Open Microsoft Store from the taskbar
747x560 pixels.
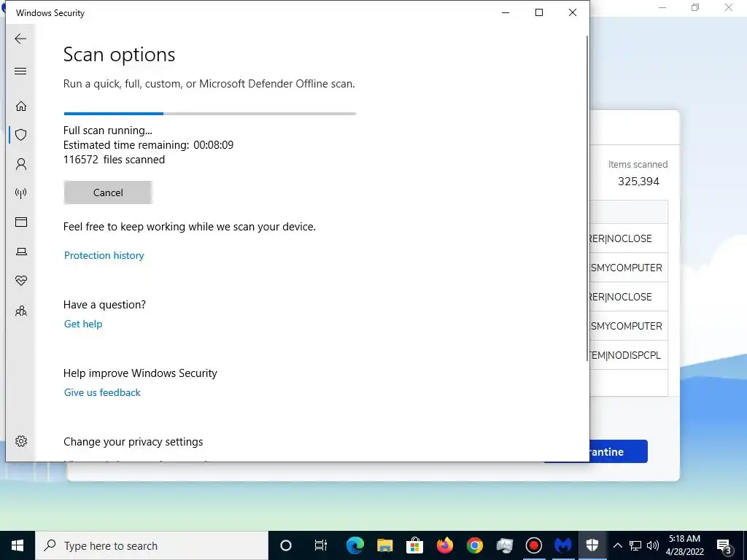point(414,545)
